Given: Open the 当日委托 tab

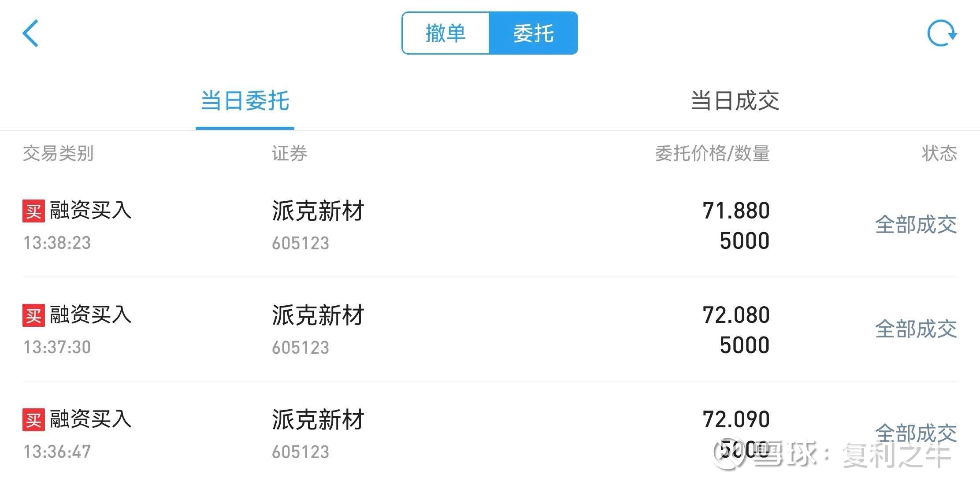Looking at the screenshot, I should click(245, 101).
